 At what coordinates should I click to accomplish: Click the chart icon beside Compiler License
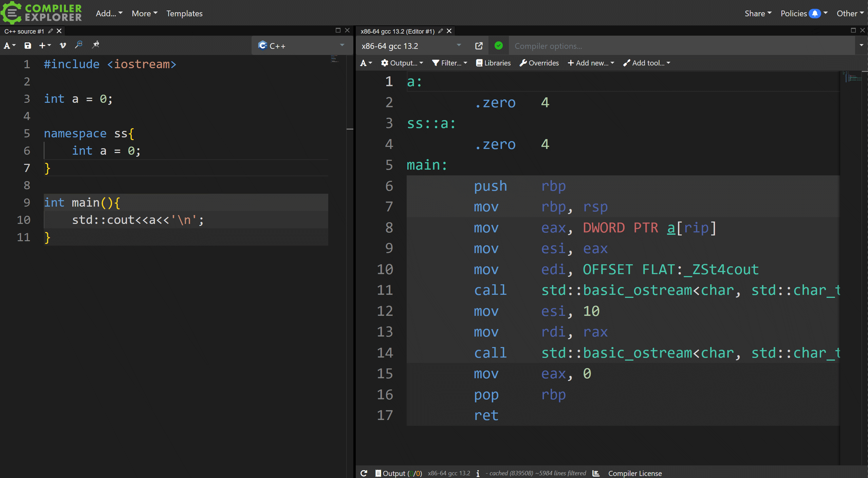pyautogui.click(x=596, y=473)
